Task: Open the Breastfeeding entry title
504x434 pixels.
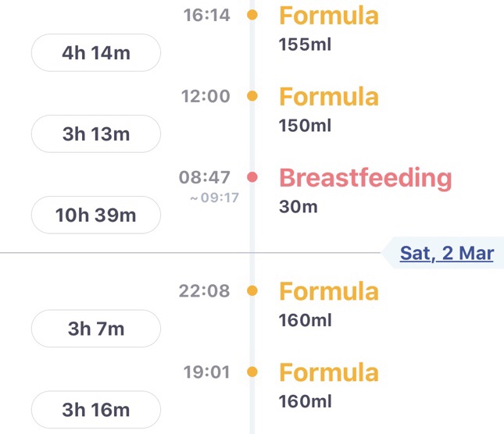Action: click(365, 178)
